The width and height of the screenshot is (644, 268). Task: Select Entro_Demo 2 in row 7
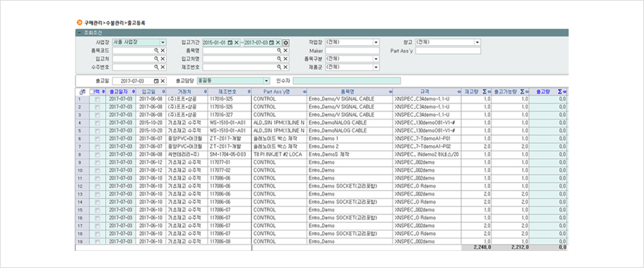click(350, 147)
